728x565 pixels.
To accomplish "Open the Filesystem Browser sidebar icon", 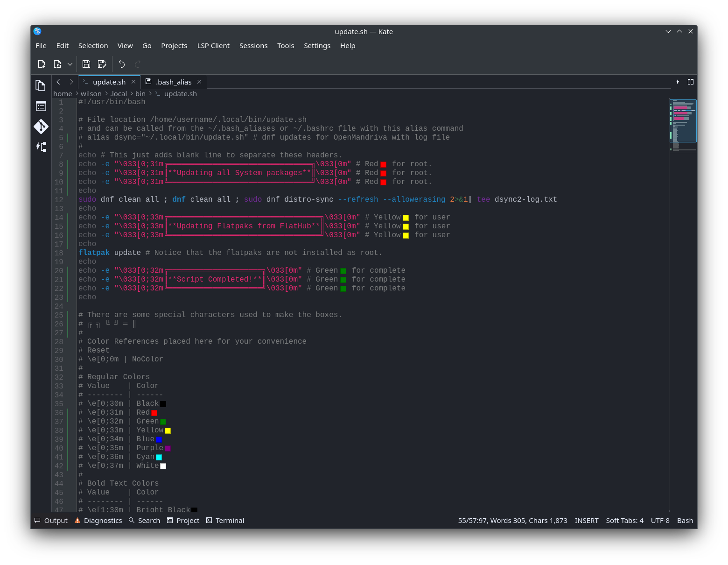I will click(x=41, y=106).
